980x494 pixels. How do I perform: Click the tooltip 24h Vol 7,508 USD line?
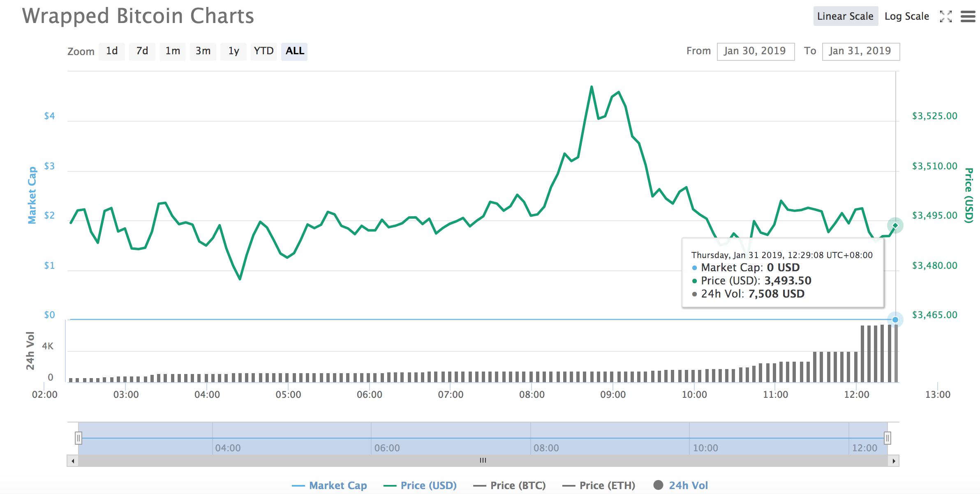[x=749, y=294]
